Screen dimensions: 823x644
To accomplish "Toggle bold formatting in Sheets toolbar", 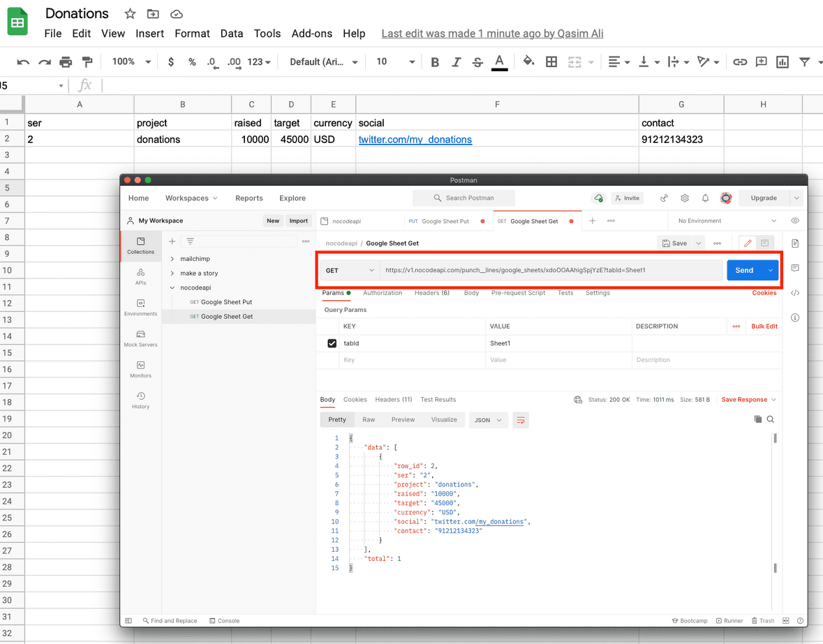I will (435, 61).
